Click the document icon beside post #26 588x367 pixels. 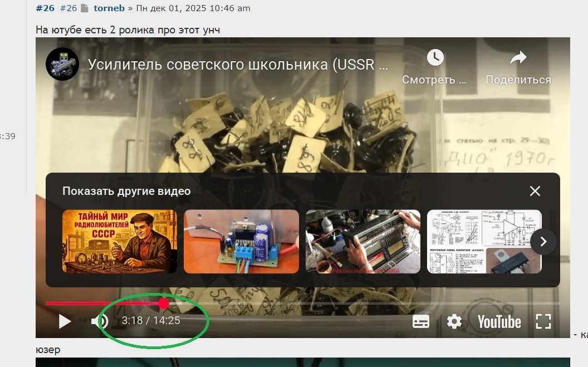84,8
